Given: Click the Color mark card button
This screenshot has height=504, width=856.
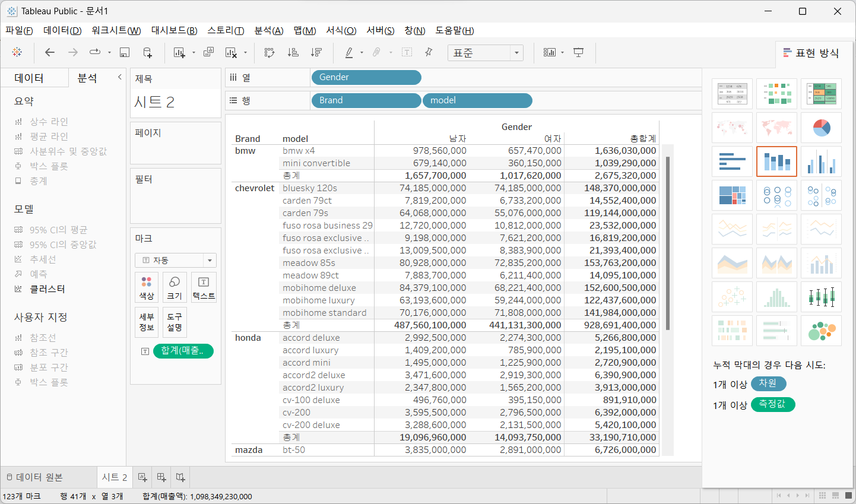Looking at the screenshot, I should coord(147,287).
